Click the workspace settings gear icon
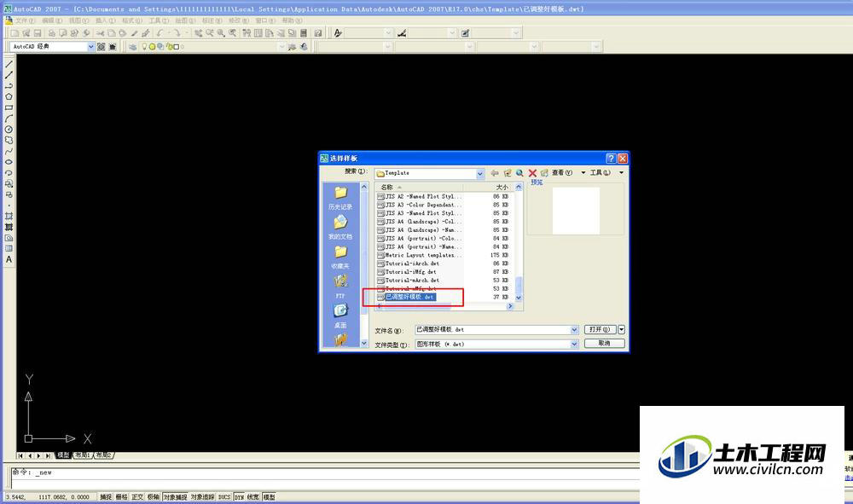This screenshot has width=853, height=504. click(102, 47)
